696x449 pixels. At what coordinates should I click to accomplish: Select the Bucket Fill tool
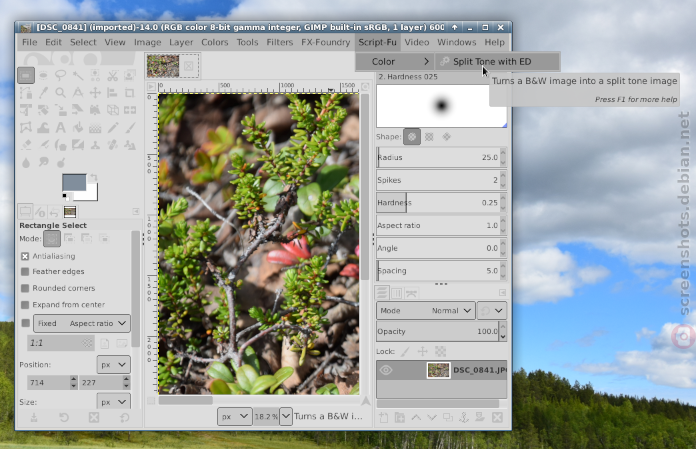pyautogui.click(x=78, y=128)
